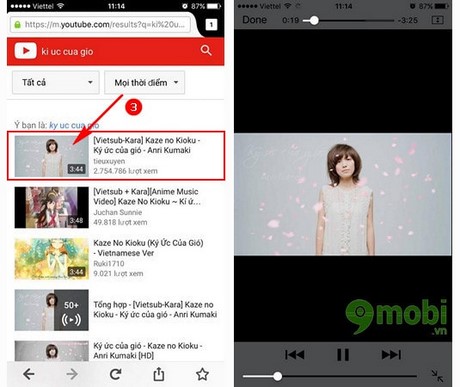
Task: Click the volume slider knob
Action: click(277, 376)
